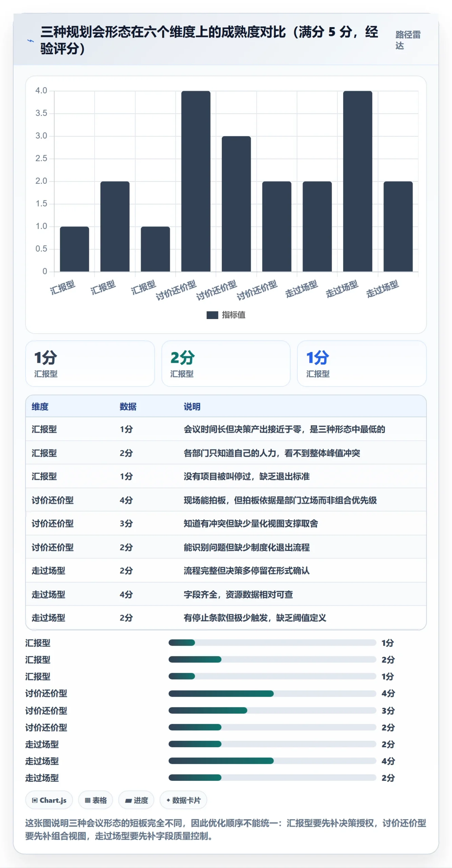
Task: Click the 4.0 y-axis label
Action: (41, 91)
